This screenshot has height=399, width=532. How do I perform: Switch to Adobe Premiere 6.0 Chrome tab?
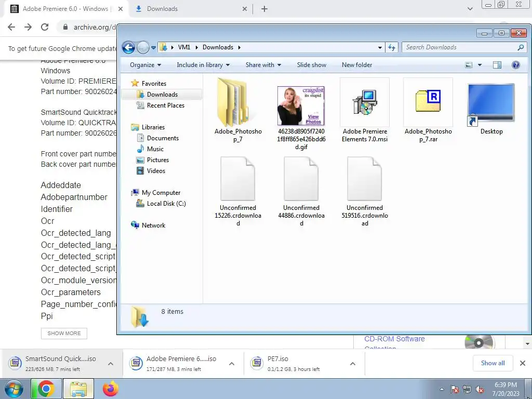65,9
